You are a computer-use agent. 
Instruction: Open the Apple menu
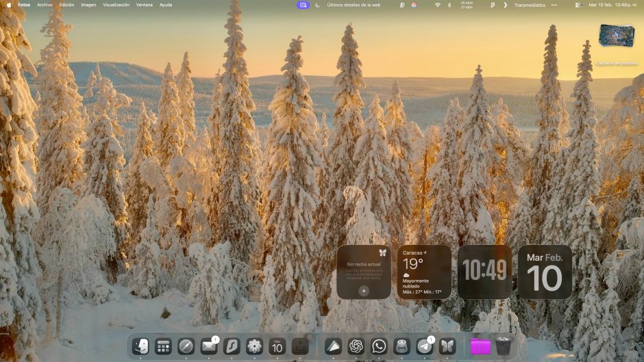[9, 5]
